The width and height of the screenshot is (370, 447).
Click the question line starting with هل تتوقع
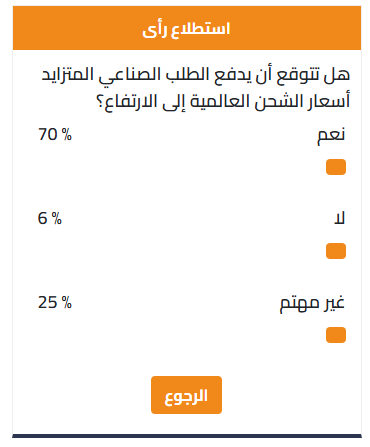pyautogui.click(x=196, y=75)
